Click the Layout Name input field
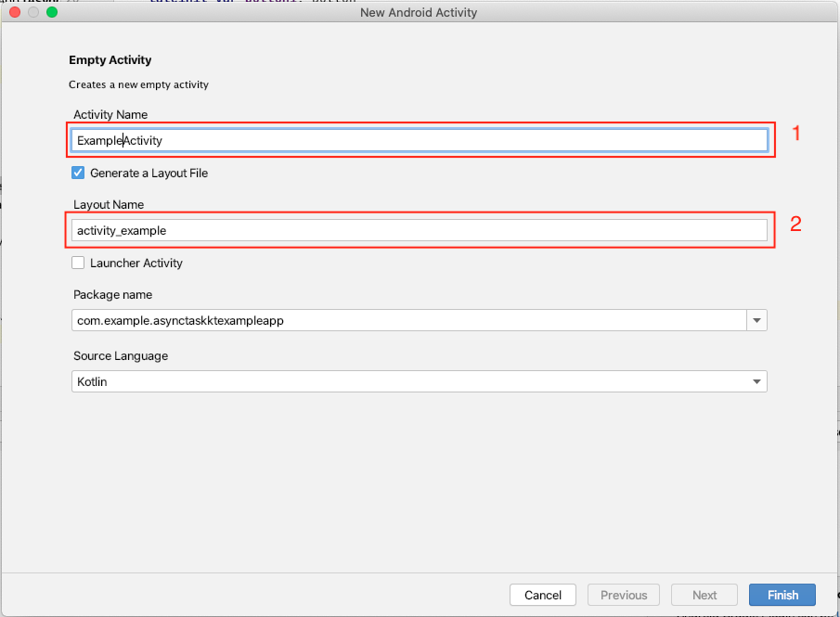 tap(420, 230)
